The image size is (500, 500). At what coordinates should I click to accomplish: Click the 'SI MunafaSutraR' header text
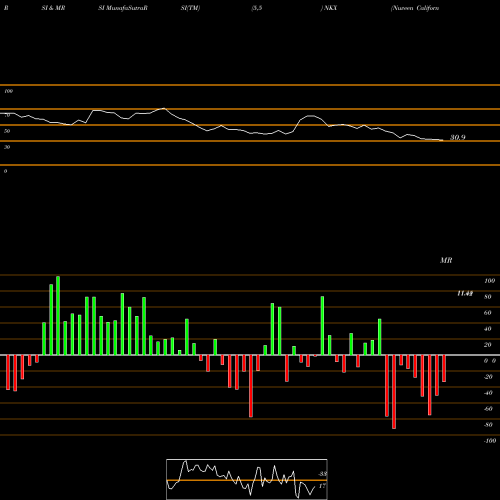[123, 8]
